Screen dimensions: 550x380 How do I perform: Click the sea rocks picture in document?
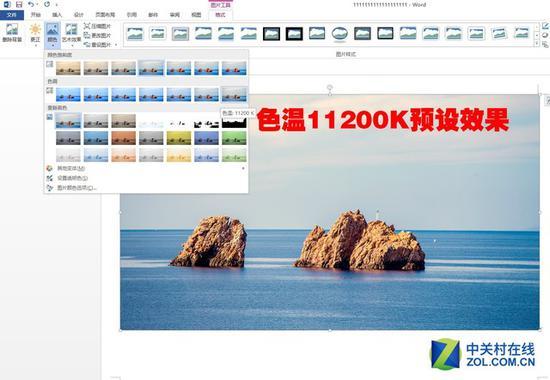click(330, 212)
